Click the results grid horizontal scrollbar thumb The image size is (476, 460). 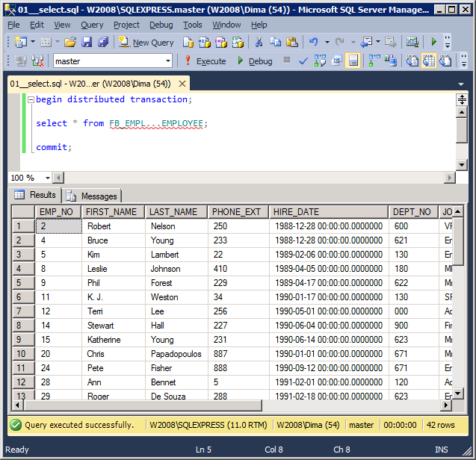pyautogui.click(x=143, y=405)
